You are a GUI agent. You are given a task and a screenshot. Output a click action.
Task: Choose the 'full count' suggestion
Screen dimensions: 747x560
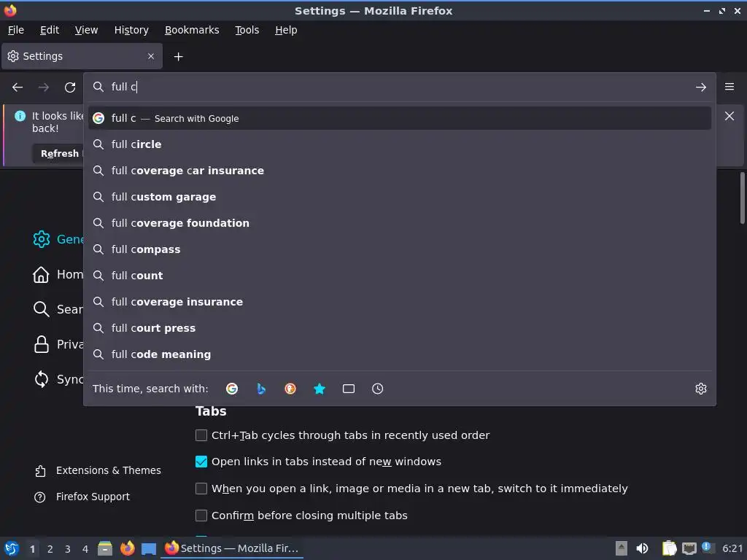click(399, 275)
